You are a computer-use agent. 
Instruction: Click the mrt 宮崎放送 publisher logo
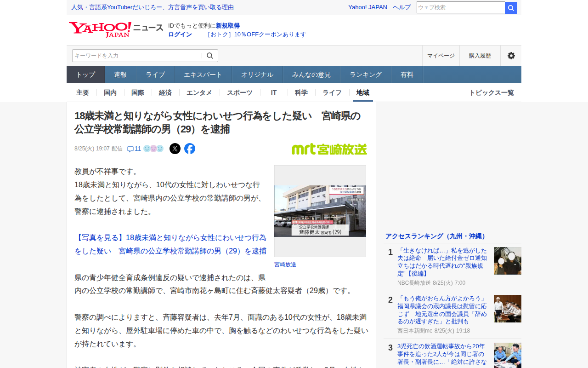[329, 149]
